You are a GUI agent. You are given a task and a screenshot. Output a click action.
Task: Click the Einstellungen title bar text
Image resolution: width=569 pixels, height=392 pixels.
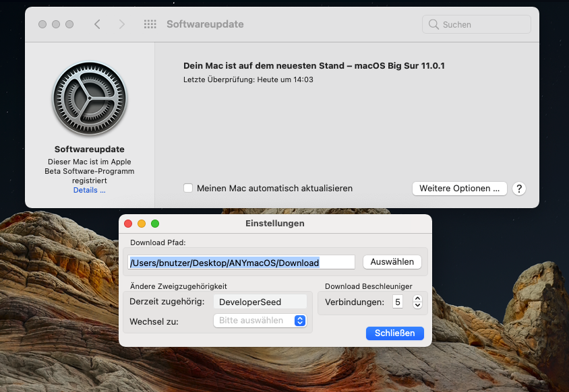coord(274,224)
